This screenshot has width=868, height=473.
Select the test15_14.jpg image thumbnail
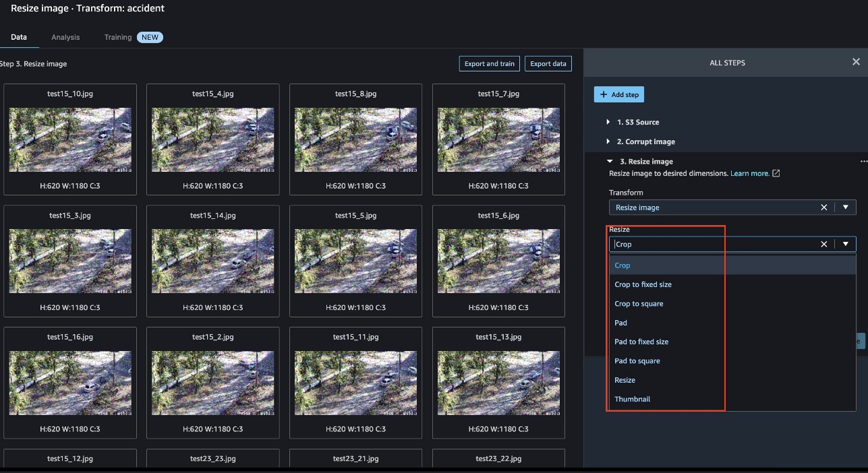(x=213, y=261)
